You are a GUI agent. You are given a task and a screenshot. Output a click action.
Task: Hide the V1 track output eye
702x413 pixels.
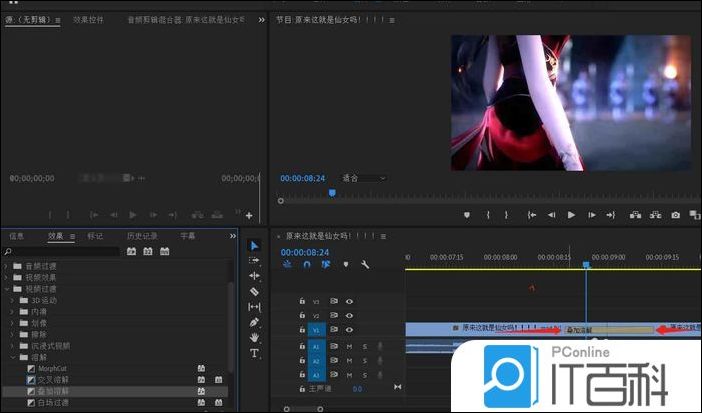tap(349, 329)
